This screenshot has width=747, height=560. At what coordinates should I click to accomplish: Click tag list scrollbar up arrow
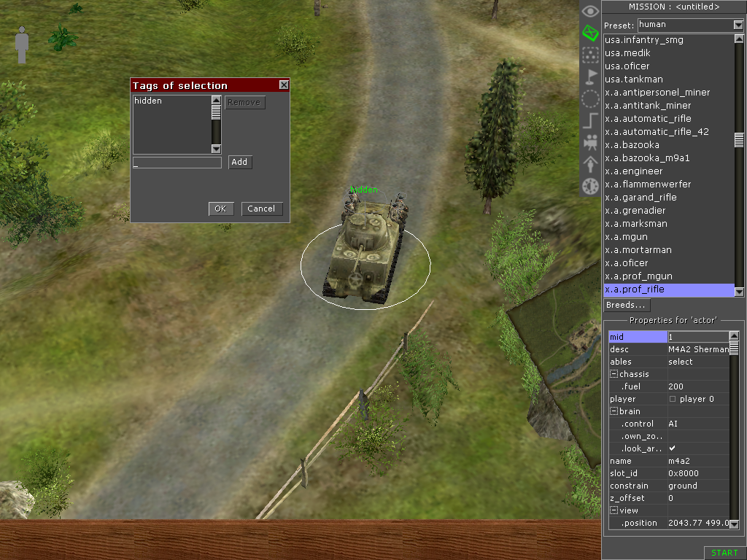(x=216, y=100)
